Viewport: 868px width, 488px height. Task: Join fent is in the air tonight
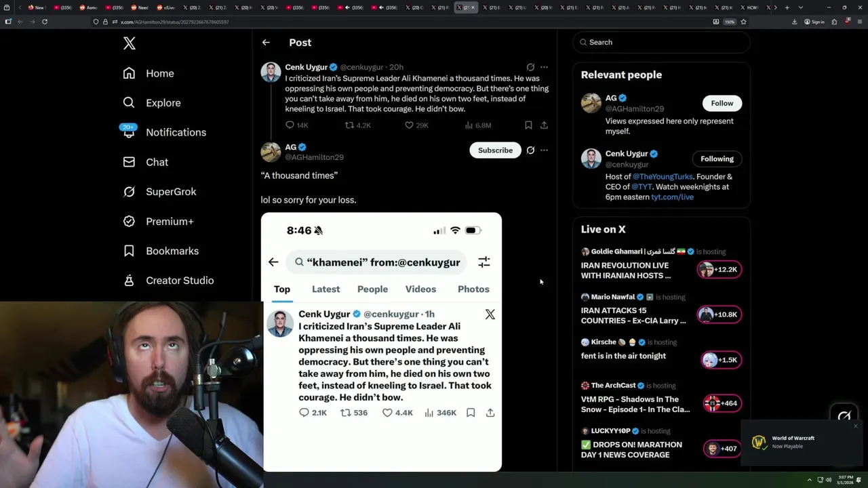tap(720, 360)
